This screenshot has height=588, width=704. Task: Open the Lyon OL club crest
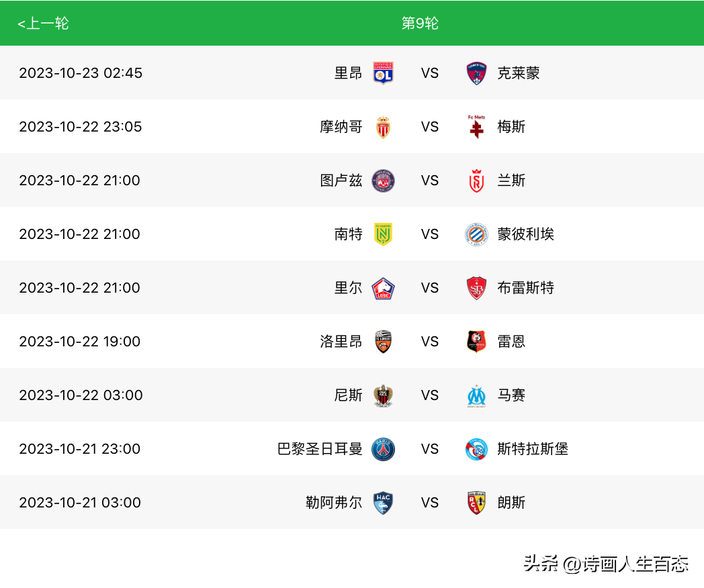point(383,72)
